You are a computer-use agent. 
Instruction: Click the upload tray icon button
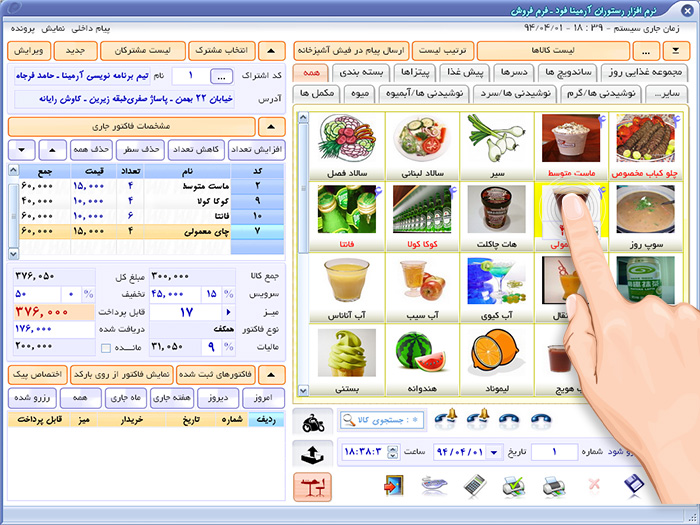313,454
